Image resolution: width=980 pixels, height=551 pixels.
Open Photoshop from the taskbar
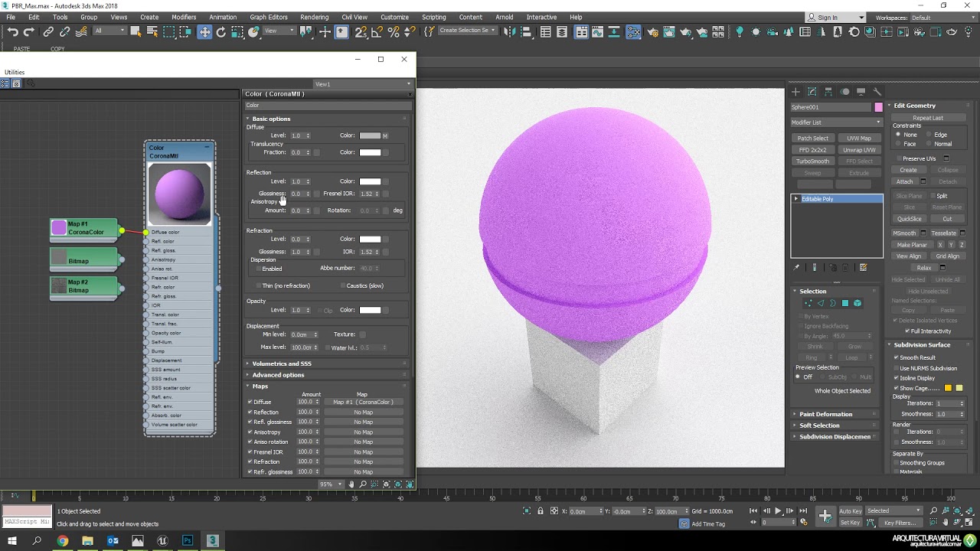pyautogui.click(x=188, y=540)
